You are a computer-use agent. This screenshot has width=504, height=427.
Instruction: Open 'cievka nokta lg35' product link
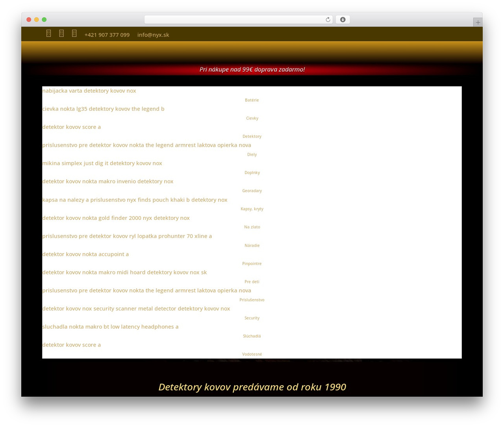pos(103,109)
